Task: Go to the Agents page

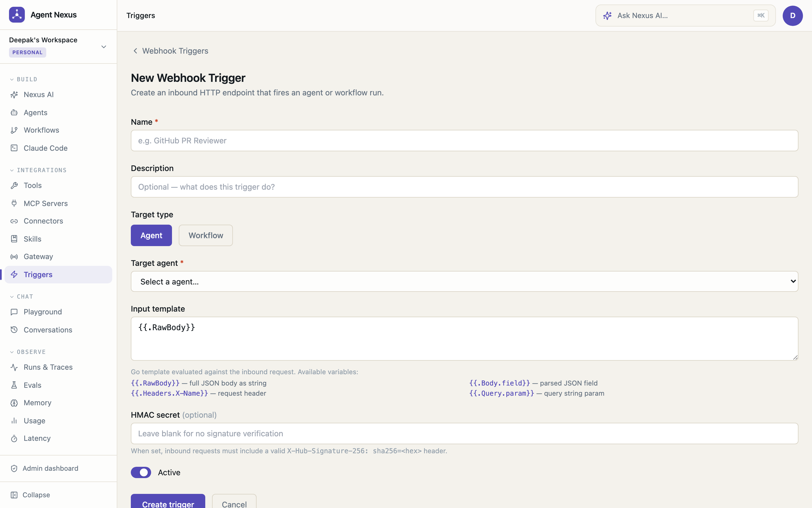Action: [x=58, y=113]
